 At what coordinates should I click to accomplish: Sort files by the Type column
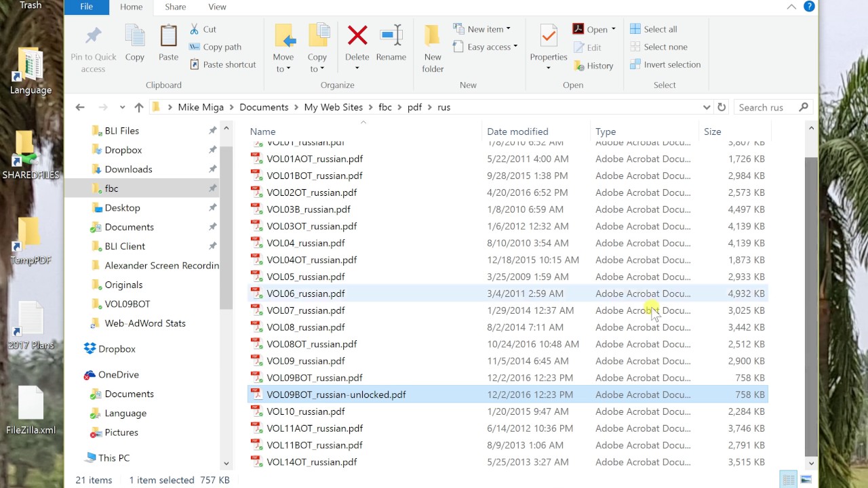(x=606, y=131)
